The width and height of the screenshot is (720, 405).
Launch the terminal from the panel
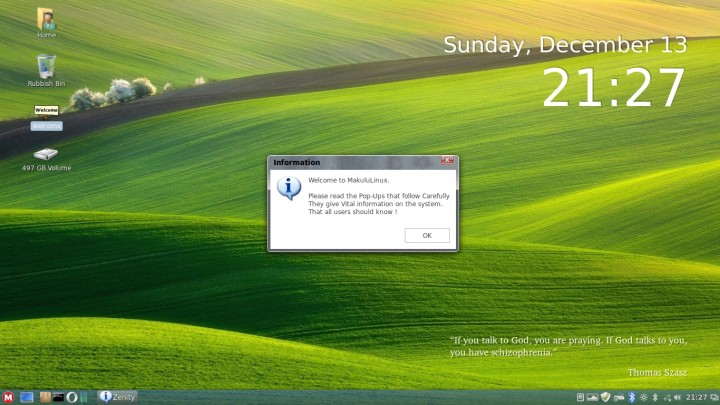click(58, 397)
